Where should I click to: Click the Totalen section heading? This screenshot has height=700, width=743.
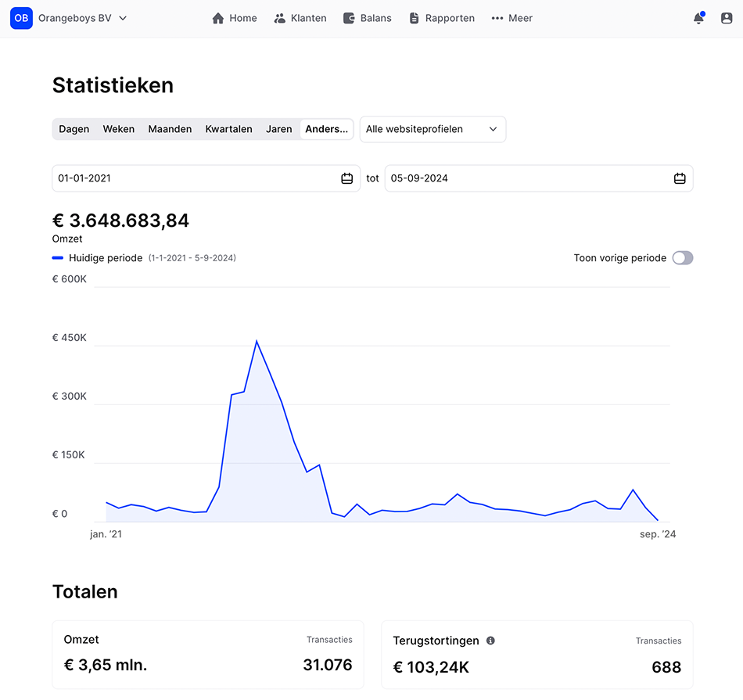[x=84, y=591]
